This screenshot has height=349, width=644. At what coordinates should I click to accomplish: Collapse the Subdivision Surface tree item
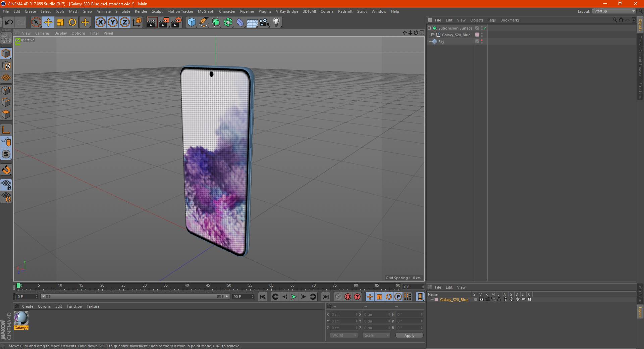[x=429, y=28]
